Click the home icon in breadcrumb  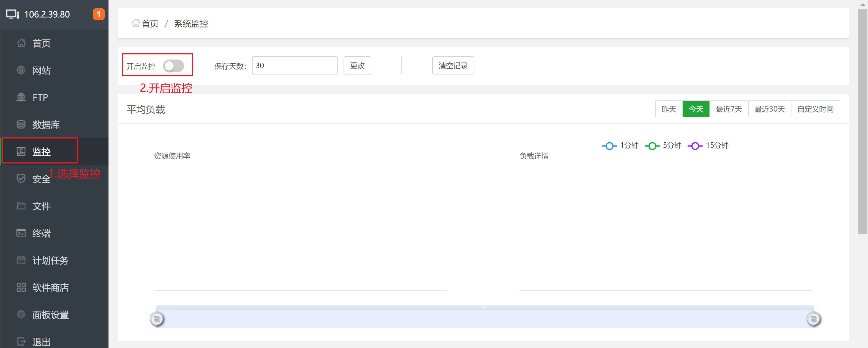135,23
